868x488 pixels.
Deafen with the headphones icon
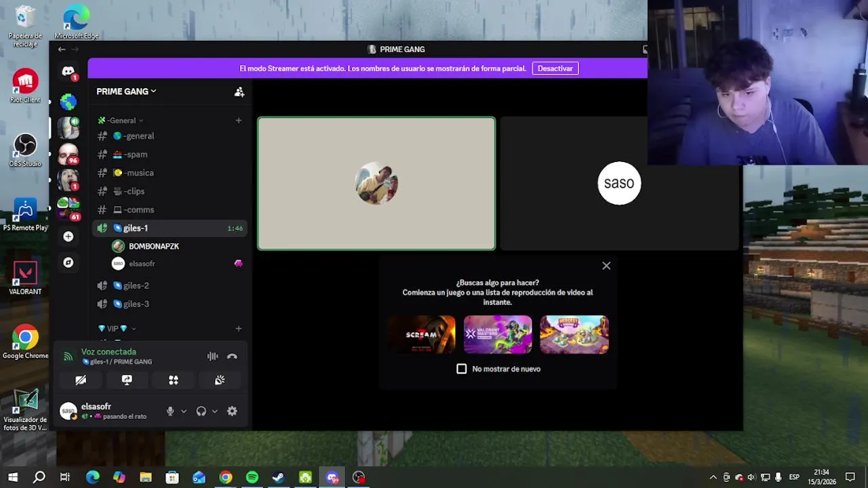tap(201, 411)
